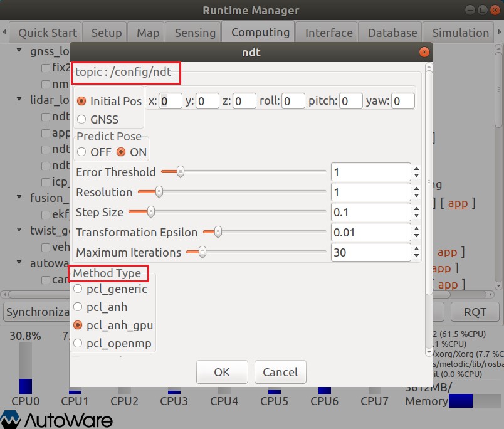504x429 pixels.
Task: Open the Quick Start tab
Action: [x=45, y=33]
